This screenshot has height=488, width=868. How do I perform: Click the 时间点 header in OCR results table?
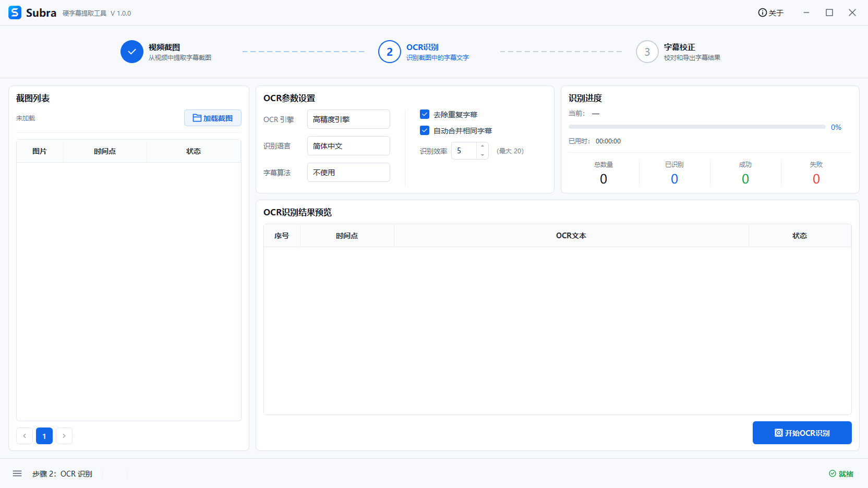[x=347, y=236]
